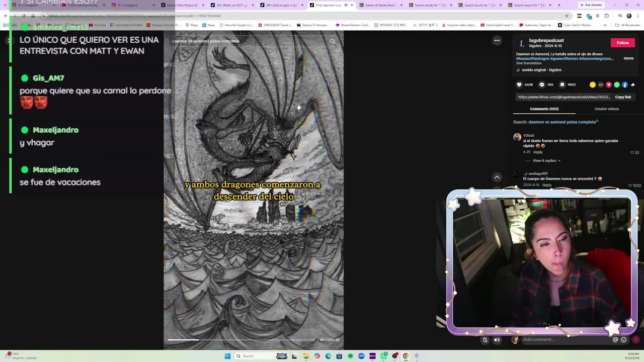Click the embed code icon
Viewport: 644px width, 362px height.
coord(601,84)
